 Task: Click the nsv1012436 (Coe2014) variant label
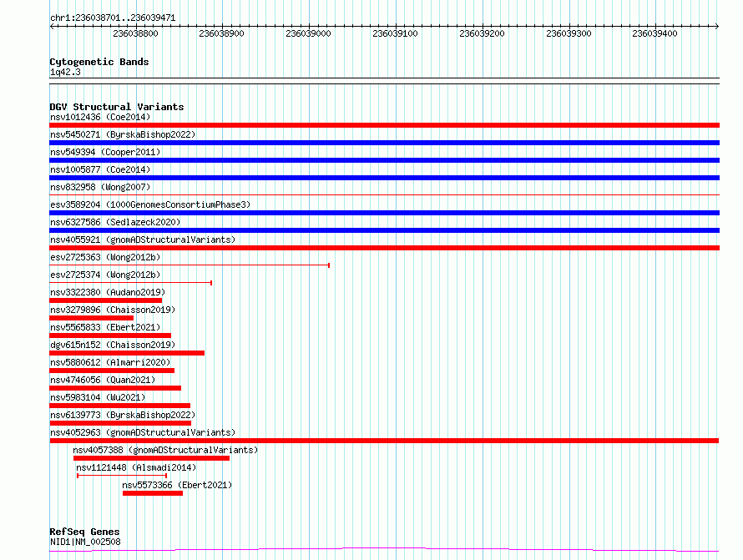tap(100, 117)
